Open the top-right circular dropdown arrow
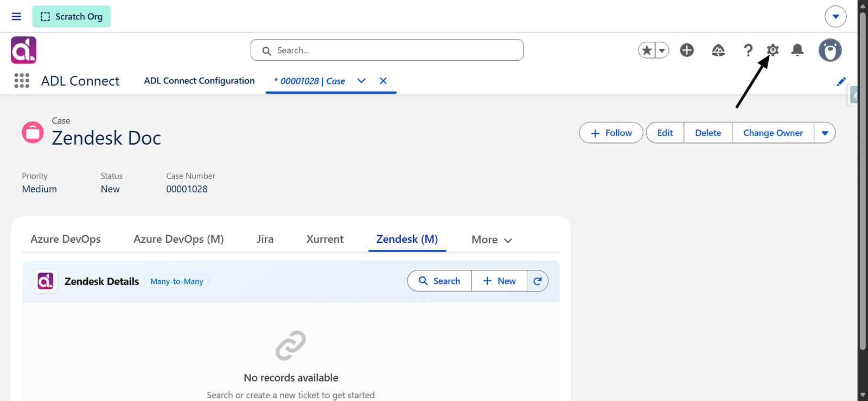The image size is (868, 401). [835, 16]
